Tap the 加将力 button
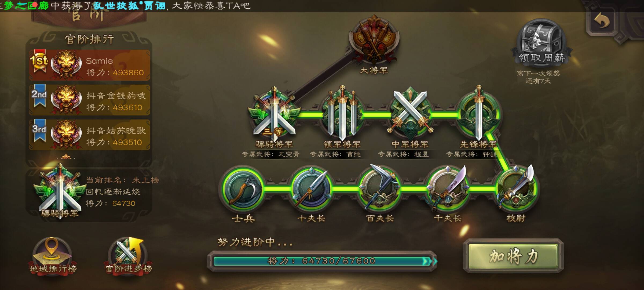The width and height of the screenshot is (644, 290). pos(513,256)
